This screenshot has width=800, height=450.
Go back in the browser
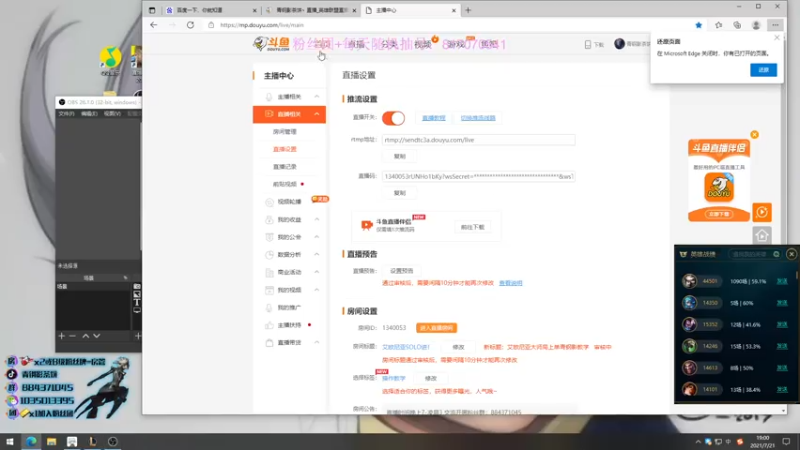click(154, 25)
